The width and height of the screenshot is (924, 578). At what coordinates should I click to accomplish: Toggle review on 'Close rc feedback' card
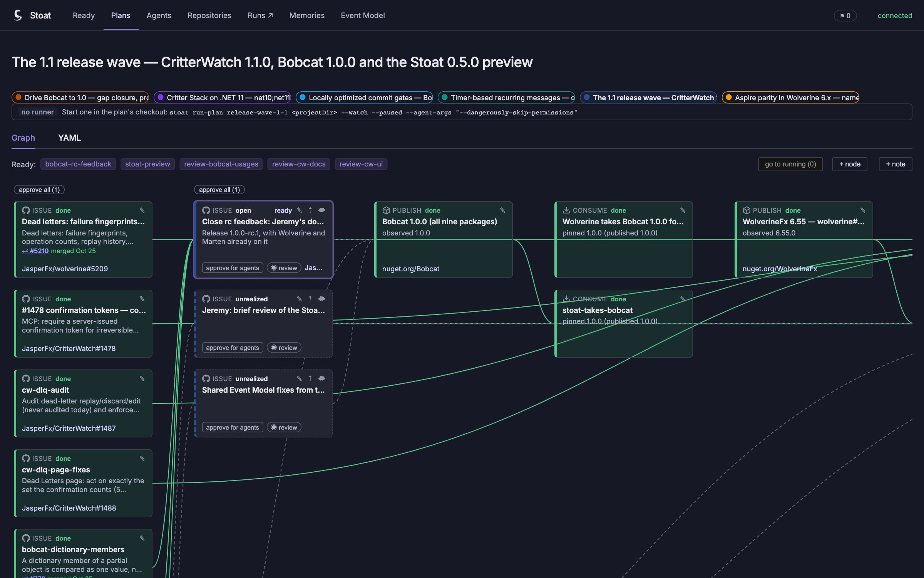pos(284,268)
